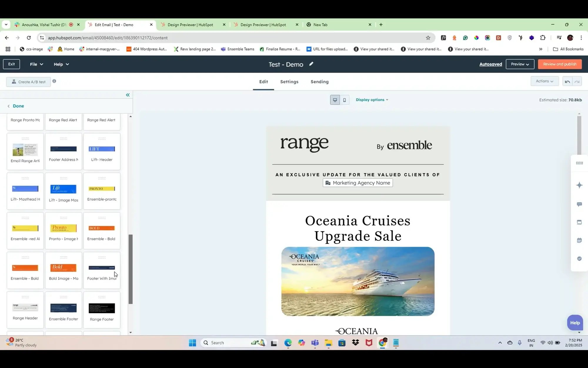Select the Lift- Header module thumbnail

tap(102, 152)
